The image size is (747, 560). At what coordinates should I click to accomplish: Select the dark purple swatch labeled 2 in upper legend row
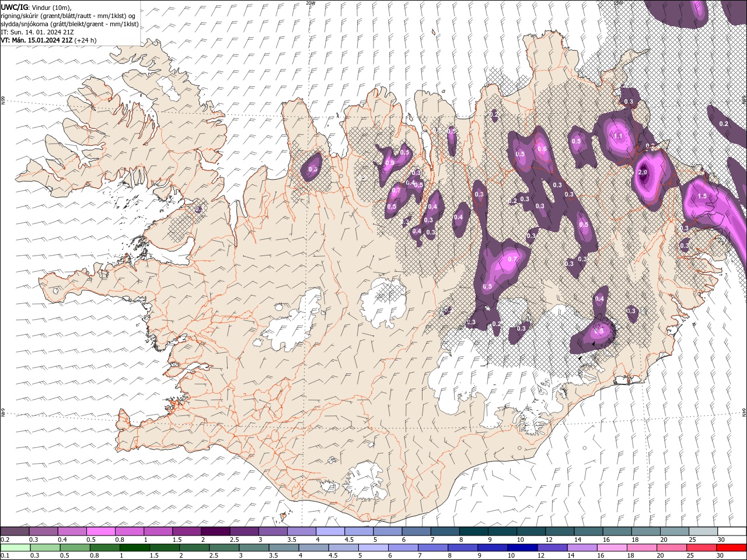pyautogui.click(x=215, y=531)
